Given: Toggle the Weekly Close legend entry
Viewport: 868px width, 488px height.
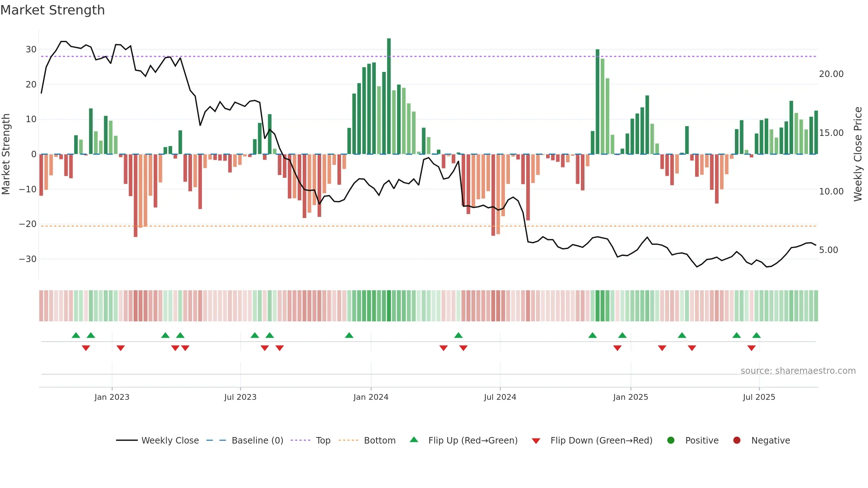Looking at the screenshot, I should pyautogui.click(x=157, y=440).
